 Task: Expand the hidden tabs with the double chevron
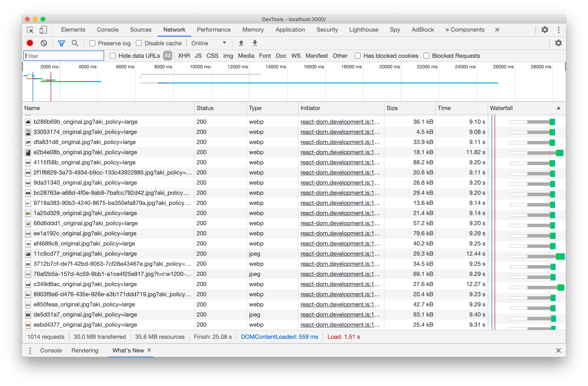pos(497,30)
